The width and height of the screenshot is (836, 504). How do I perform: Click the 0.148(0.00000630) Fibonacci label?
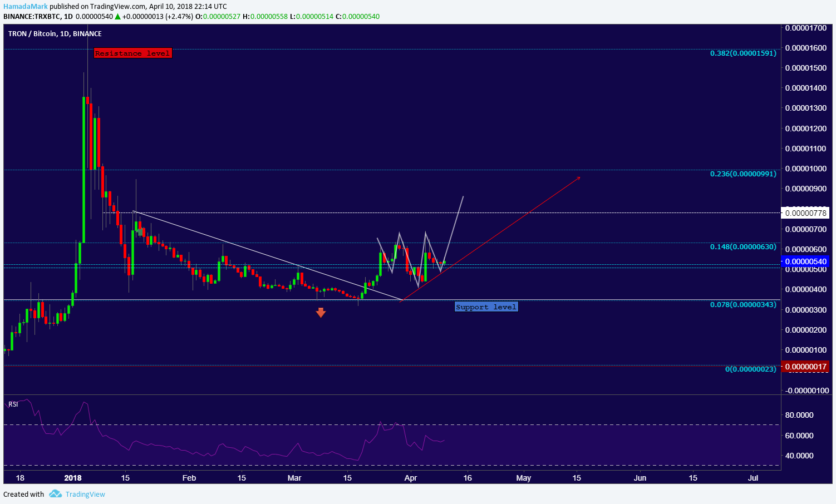click(x=743, y=246)
